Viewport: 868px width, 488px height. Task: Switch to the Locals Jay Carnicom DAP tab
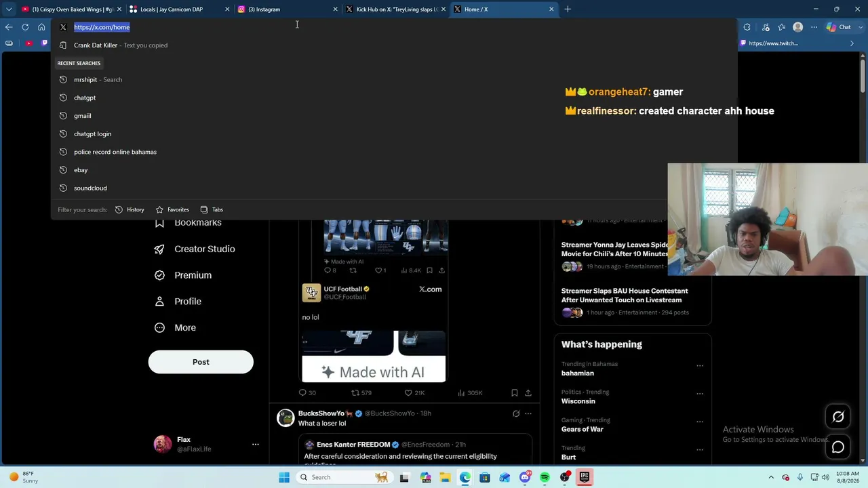(x=179, y=9)
